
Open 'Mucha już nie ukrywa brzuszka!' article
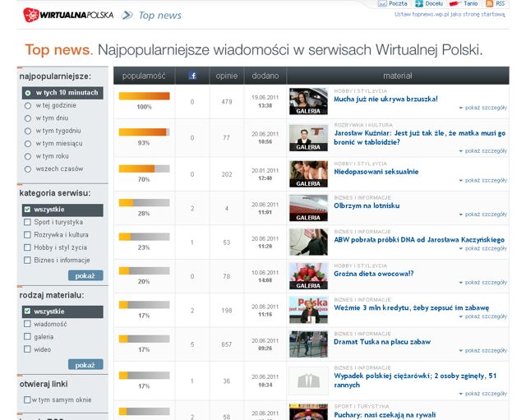(385, 99)
